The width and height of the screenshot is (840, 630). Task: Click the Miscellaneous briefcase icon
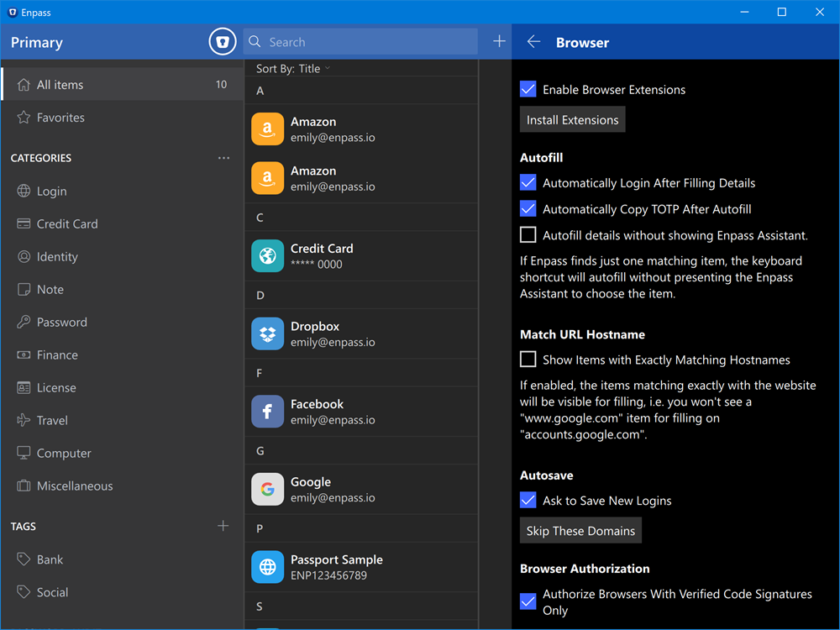[x=24, y=486]
